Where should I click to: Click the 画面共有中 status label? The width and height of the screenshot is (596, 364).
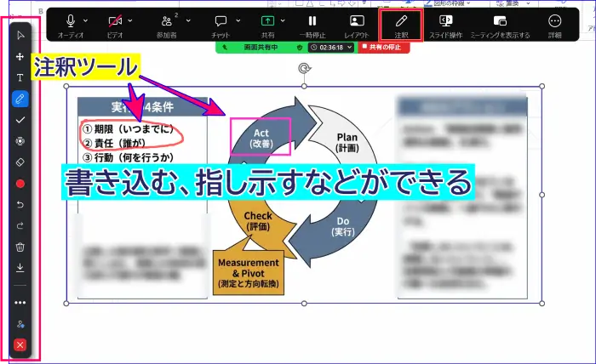coord(261,48)
